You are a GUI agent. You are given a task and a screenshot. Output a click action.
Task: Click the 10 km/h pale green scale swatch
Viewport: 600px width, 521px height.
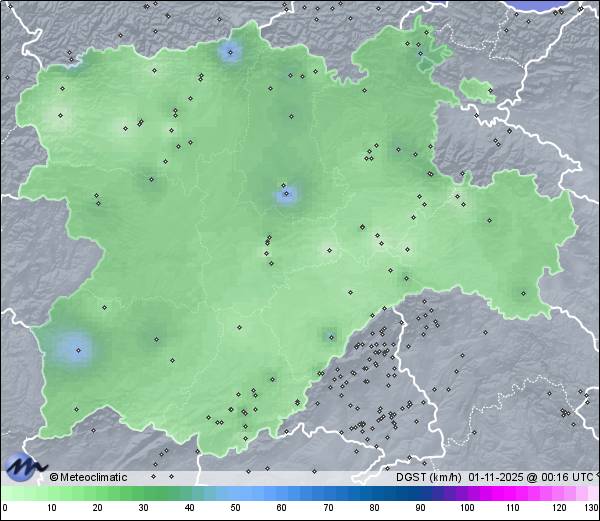pyautogui.click(x=51, y=494)
